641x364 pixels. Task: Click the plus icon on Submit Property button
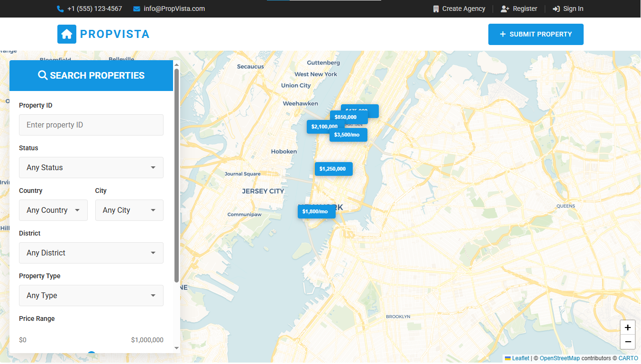(502, 34)
